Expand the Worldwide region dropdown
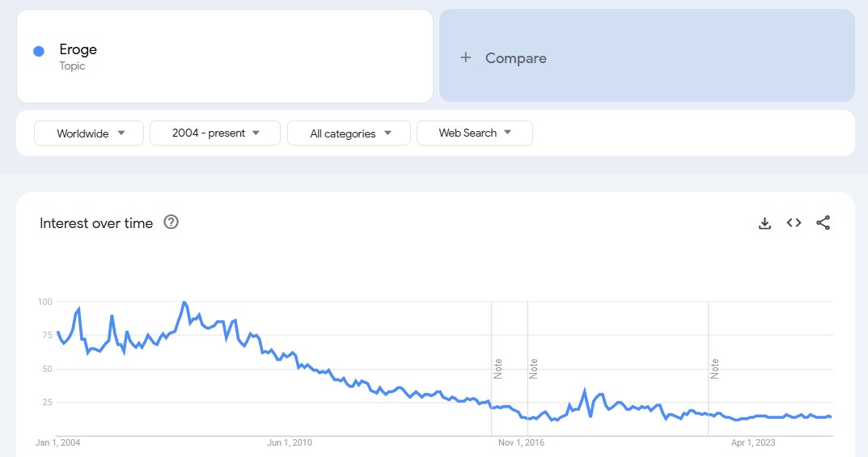Screen dimensions: 868x457 (x=89, y=133)
